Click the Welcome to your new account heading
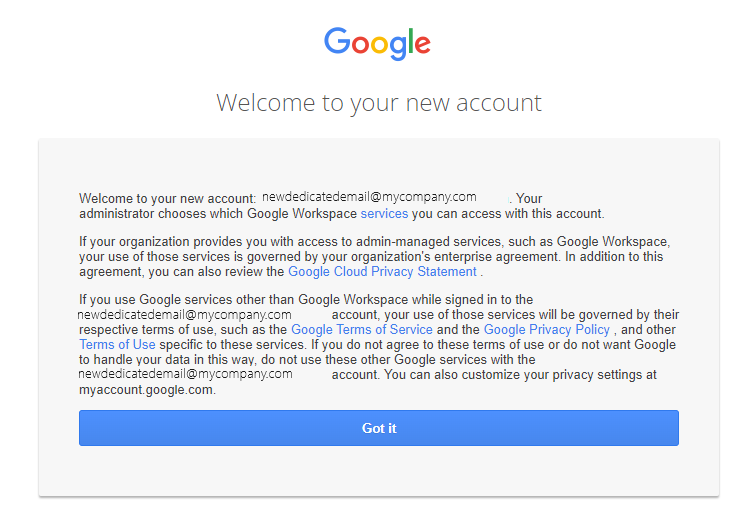755x519 pixels. pos(379,103)
